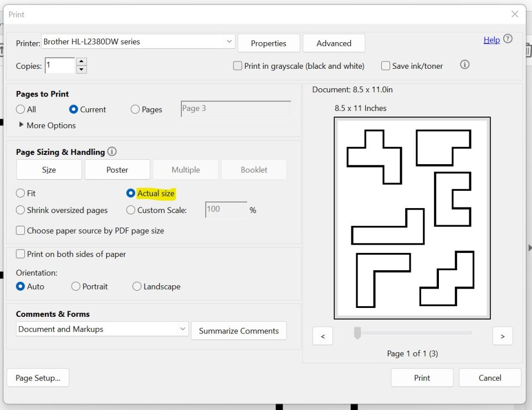Click the next page arrow under the preview
The width and height of the screenshot is (532, 410).
point(503,336)
